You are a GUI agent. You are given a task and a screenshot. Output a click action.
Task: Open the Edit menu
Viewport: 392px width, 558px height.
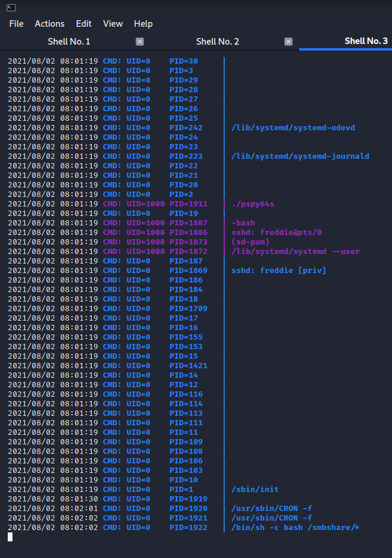pos(84,24)
